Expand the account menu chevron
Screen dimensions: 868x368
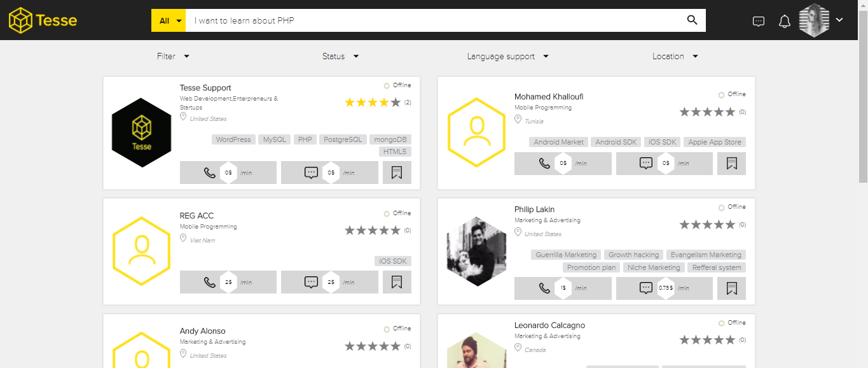click(x=839, y=20)
